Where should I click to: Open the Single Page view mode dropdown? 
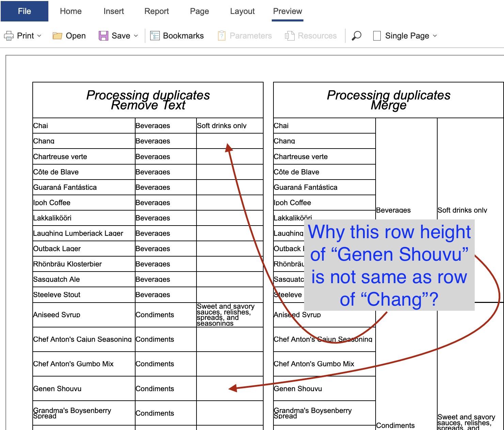point(435,36)
